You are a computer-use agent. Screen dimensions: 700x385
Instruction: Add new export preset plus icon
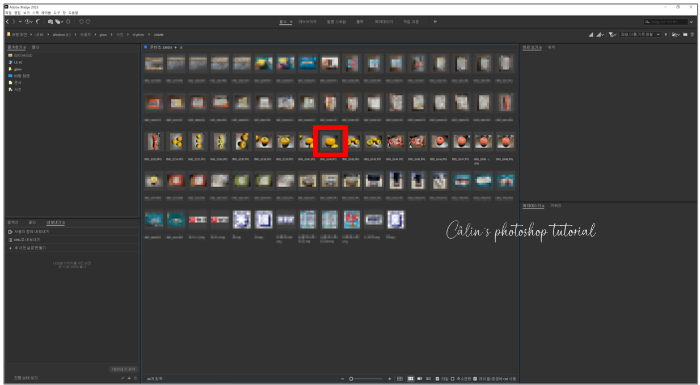(x=129, y=378)
